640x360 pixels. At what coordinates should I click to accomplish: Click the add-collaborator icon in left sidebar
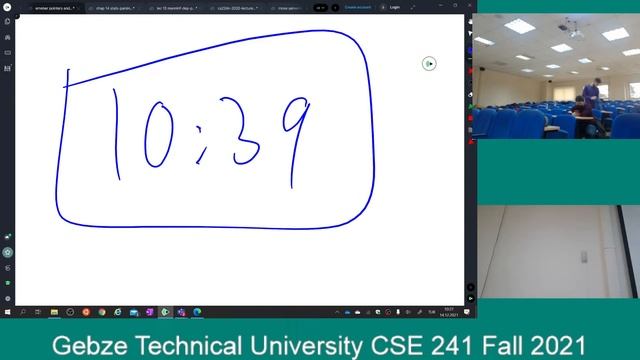[x=7, y=237]
